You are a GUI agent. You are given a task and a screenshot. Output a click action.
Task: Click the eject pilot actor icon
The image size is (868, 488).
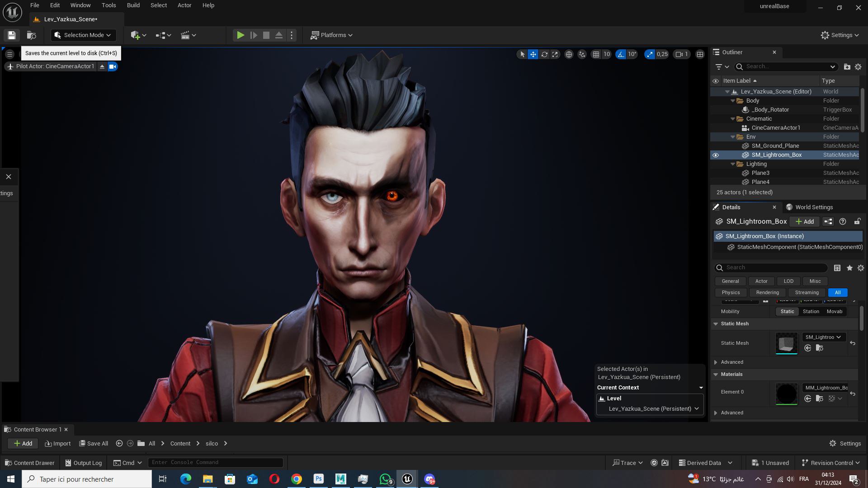102,66
